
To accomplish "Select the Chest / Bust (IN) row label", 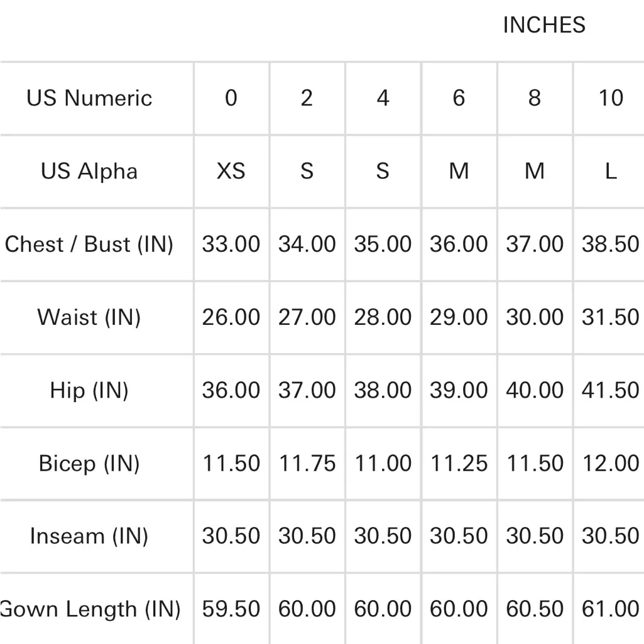I will [89, 244].
